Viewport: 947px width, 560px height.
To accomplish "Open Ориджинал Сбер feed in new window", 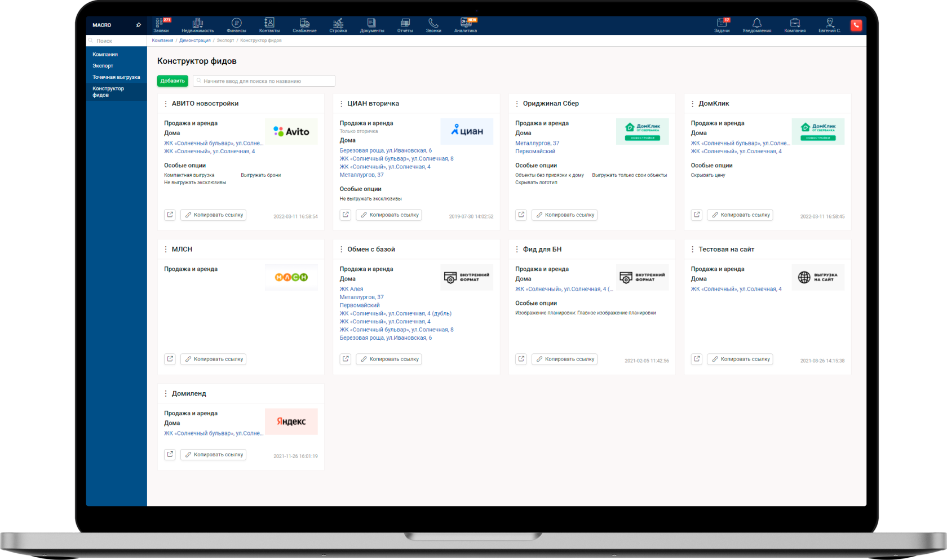I will (521, 215).
